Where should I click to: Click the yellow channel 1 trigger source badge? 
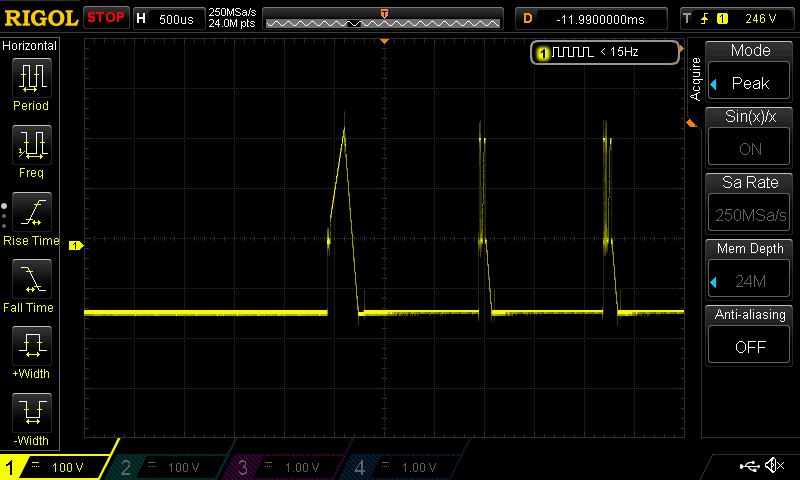pos(722,19)
